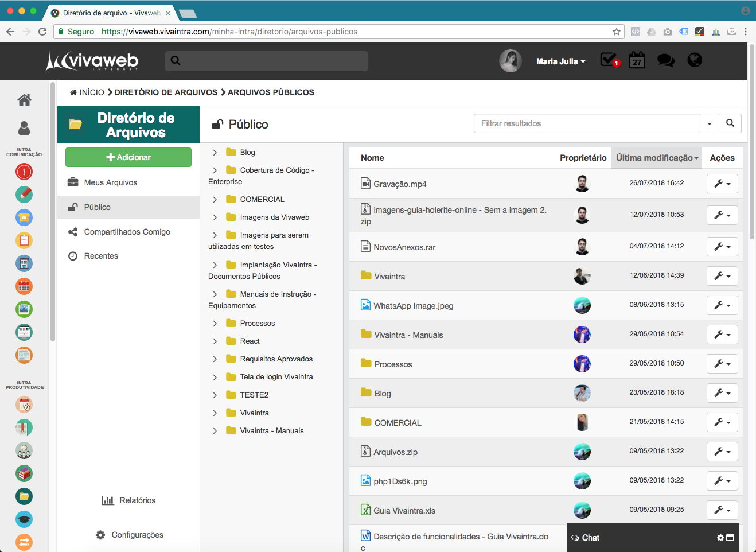Bookmark this page with the star icon

(617, 32)
